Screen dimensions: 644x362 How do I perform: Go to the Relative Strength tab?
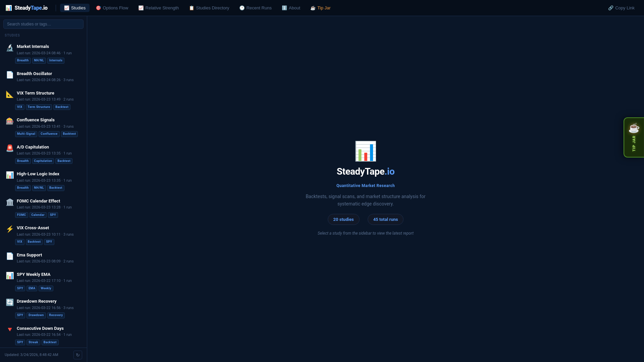(159, 8)
